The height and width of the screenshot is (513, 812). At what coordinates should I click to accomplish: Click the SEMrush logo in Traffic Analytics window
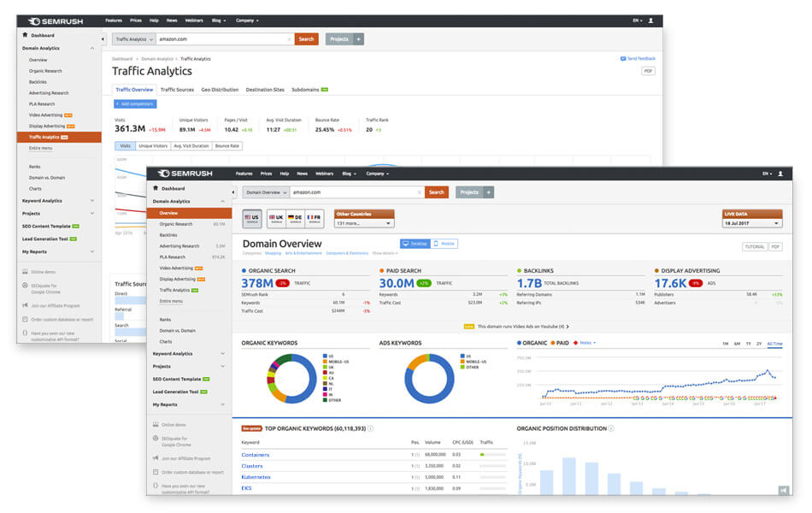[x=56, y=21]
